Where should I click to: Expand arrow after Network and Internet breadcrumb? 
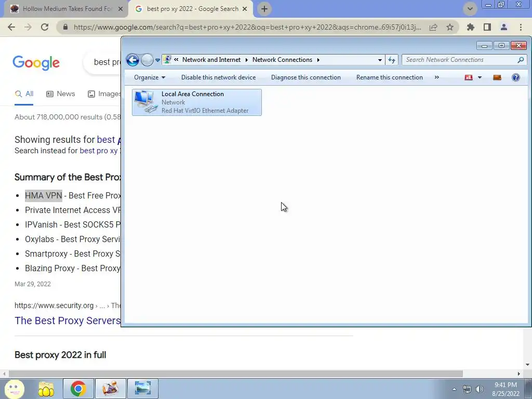click(247, 60)
